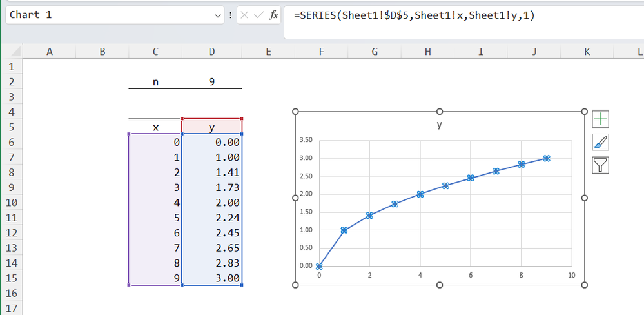Select row 5 header

pos(11,127)
